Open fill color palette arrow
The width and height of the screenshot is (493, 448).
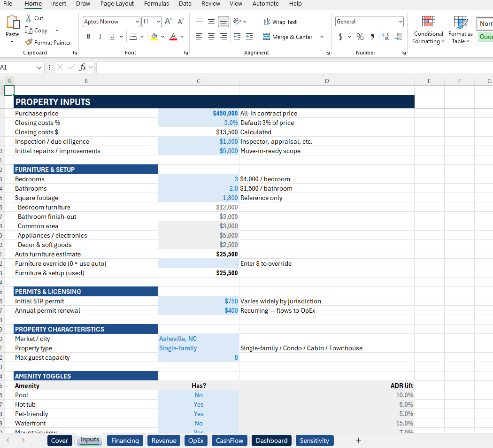(162, 37)
